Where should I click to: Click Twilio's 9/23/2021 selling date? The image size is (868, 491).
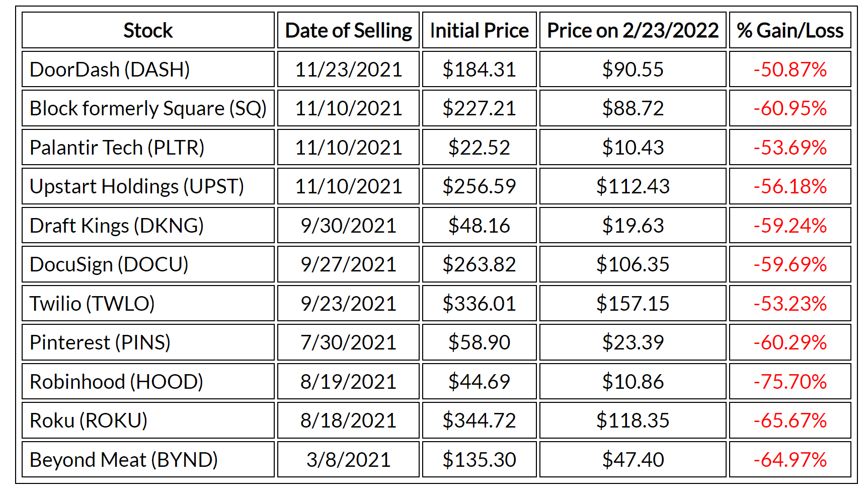[x=348, y=304]
